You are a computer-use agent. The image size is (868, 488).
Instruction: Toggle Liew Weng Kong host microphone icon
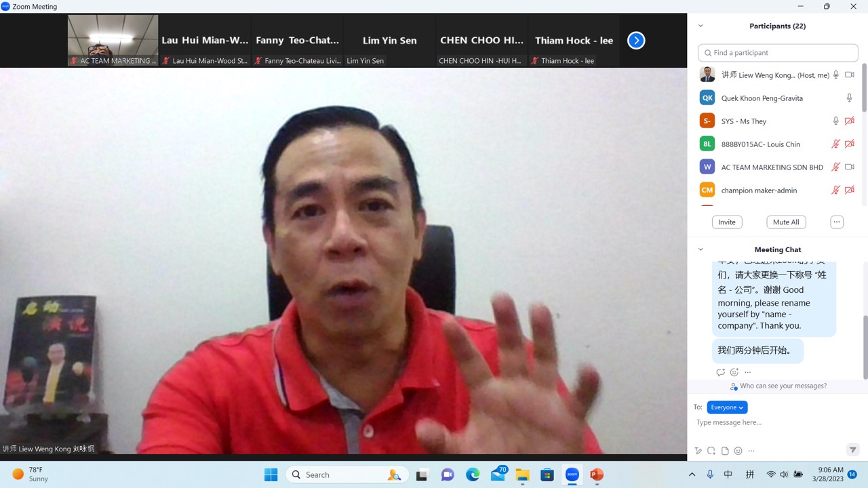836,75
